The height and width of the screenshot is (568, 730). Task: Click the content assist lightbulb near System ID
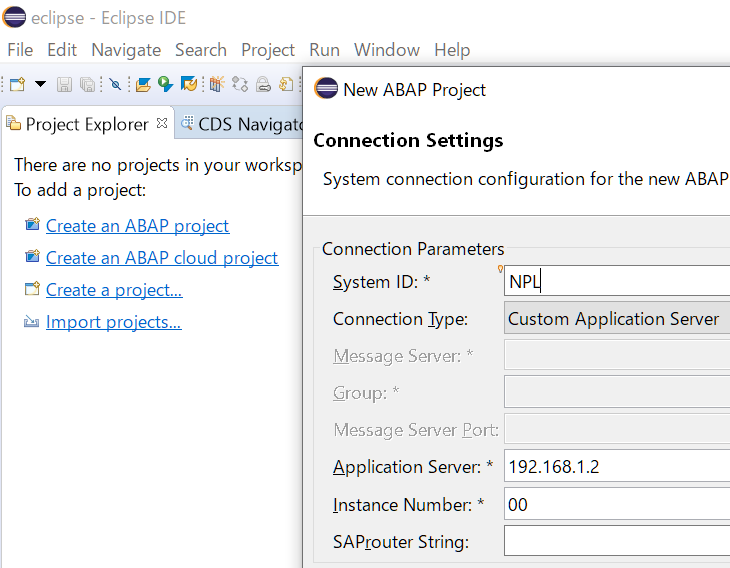(500, 269)
